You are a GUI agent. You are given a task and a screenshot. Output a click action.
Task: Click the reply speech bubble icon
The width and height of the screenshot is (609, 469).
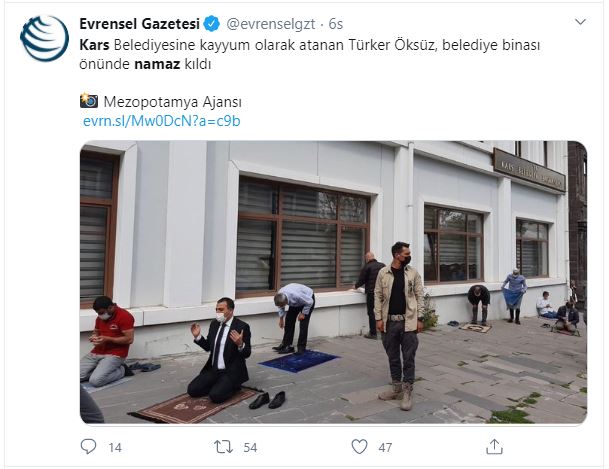pos(88,446)
